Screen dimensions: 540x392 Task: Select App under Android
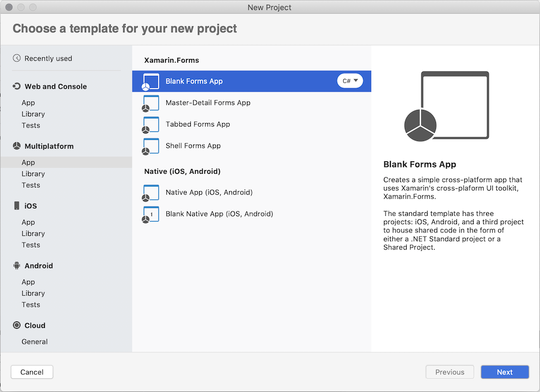point(28,282)
